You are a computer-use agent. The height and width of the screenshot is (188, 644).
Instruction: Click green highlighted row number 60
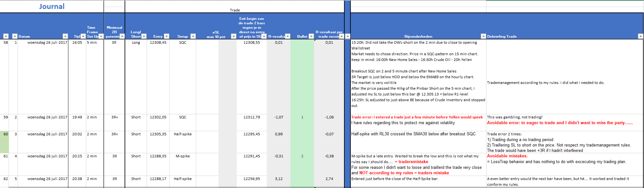point(4,142)
